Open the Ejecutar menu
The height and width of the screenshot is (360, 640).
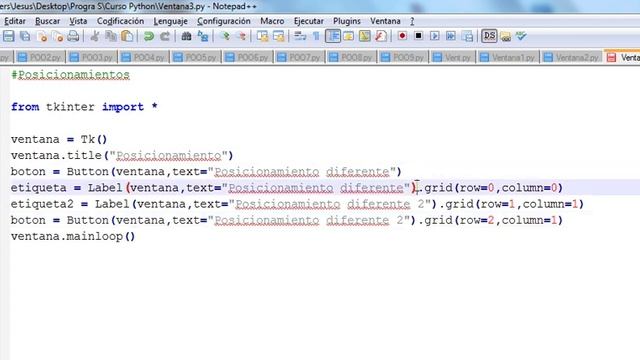(309, 21)
